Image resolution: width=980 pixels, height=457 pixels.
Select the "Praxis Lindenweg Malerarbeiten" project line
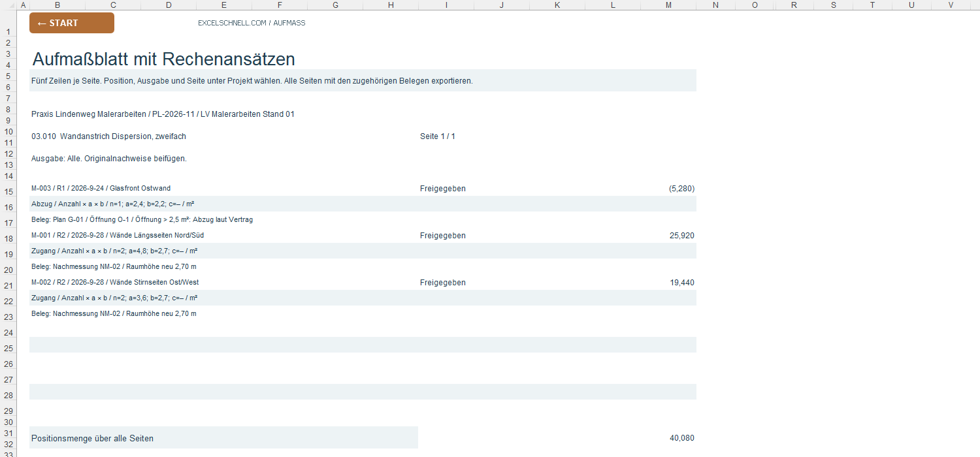163,114
